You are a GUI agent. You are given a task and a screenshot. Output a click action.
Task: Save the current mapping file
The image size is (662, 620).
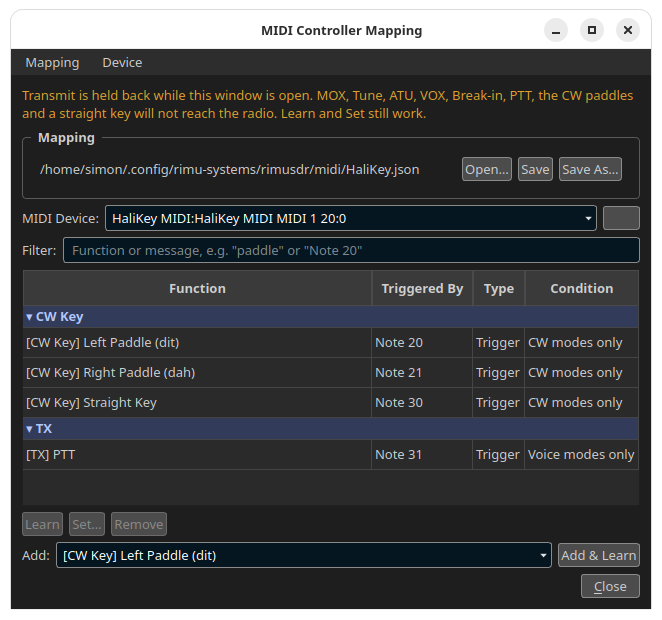pyautogui.click(x=535, y=169)
